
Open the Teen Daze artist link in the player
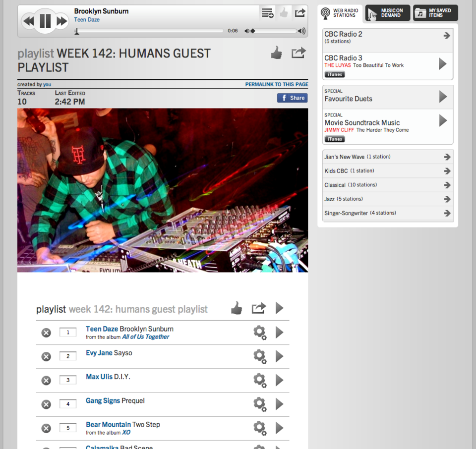87,20
